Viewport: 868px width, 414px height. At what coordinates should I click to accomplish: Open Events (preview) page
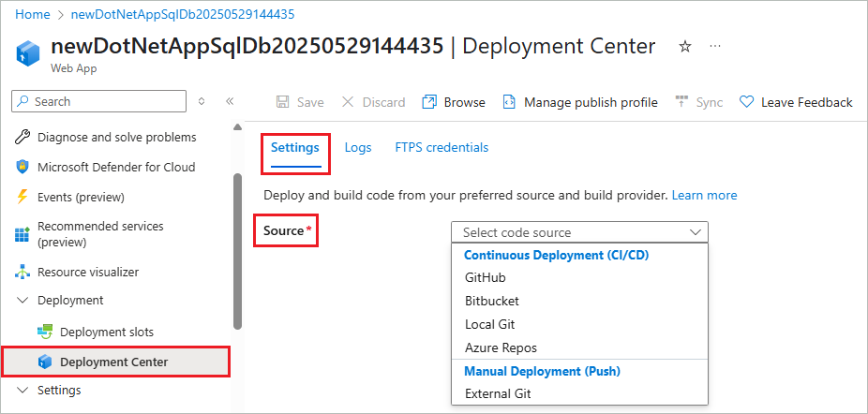[x=81, y=197]
